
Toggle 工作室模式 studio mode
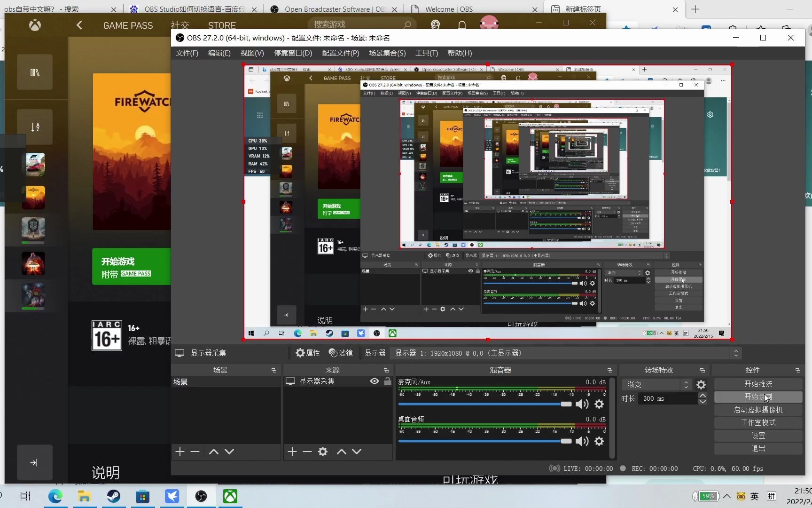pos(758,423)
